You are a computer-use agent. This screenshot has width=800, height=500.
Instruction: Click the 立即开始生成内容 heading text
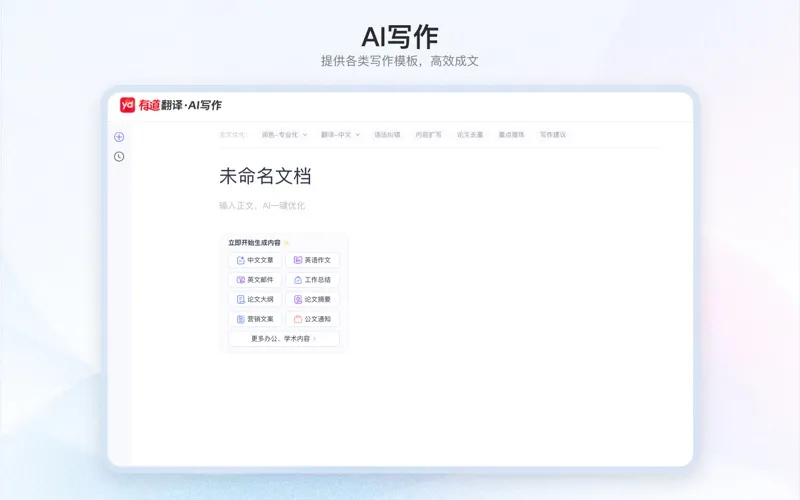[254, 243]
